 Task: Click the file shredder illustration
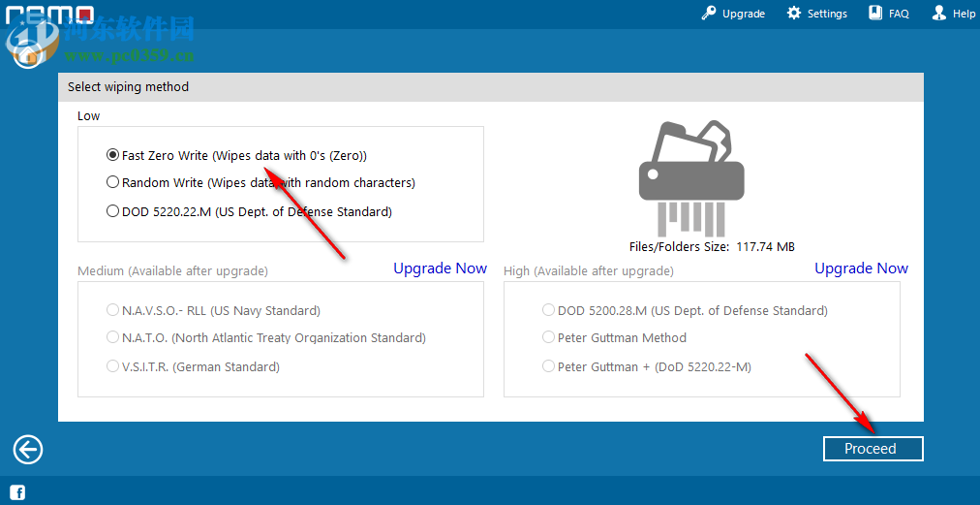point(691,178)
